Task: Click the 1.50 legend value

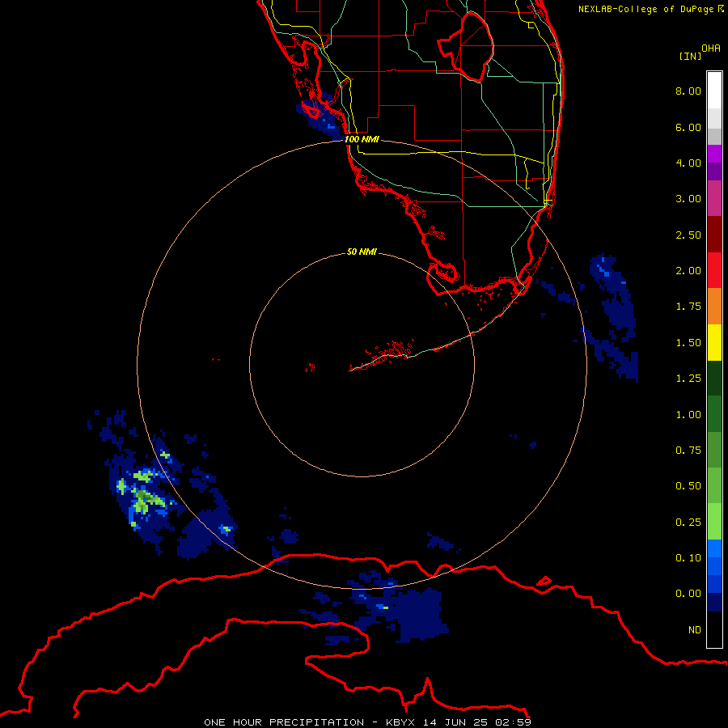Action: (x=688, y=343)
